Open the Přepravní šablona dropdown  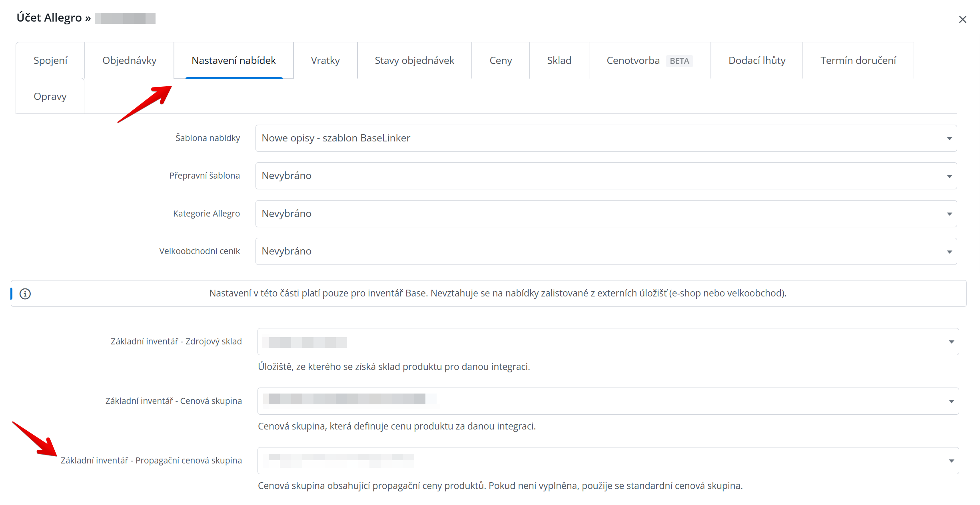606,176
